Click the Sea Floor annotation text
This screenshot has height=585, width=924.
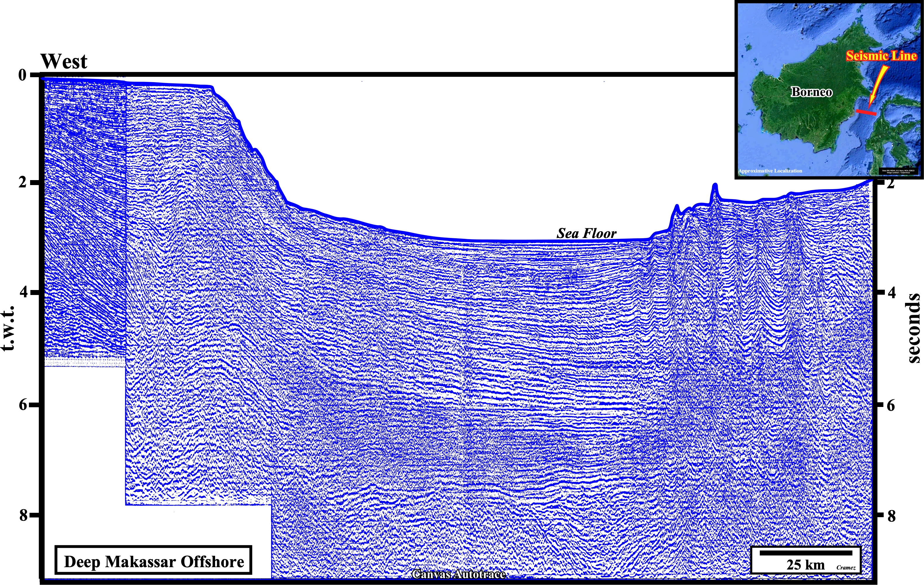pos(586,233)
